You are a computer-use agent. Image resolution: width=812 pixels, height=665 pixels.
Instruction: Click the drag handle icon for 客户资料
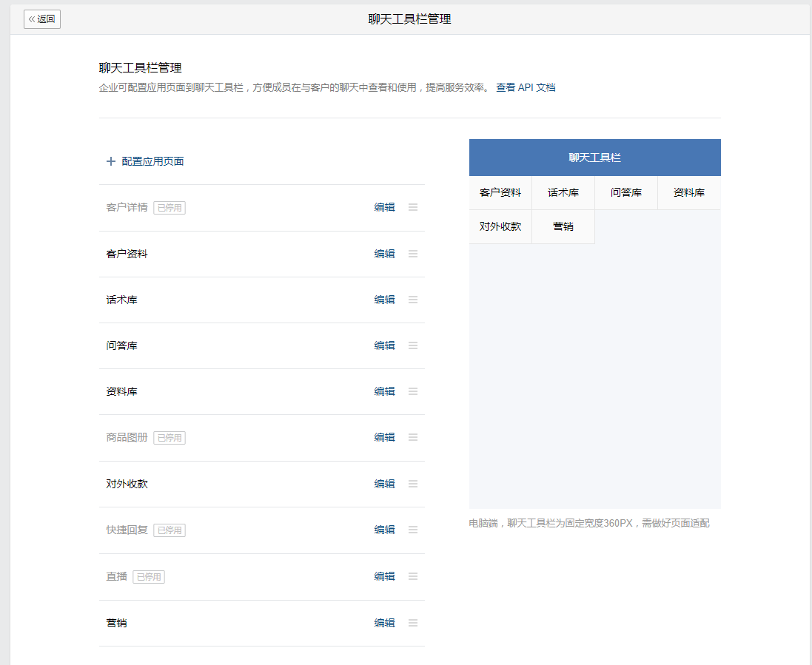tap(413, 254)
